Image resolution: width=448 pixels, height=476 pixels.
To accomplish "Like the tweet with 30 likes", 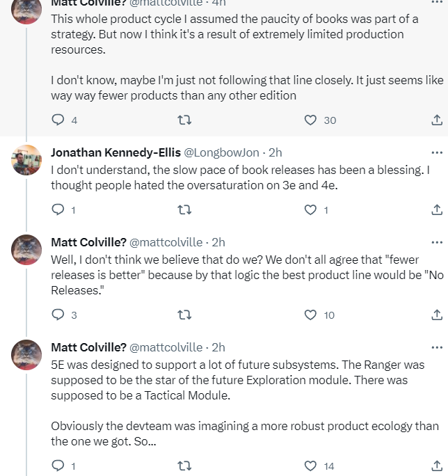I will pyautogui.click(x=311, y=120).
